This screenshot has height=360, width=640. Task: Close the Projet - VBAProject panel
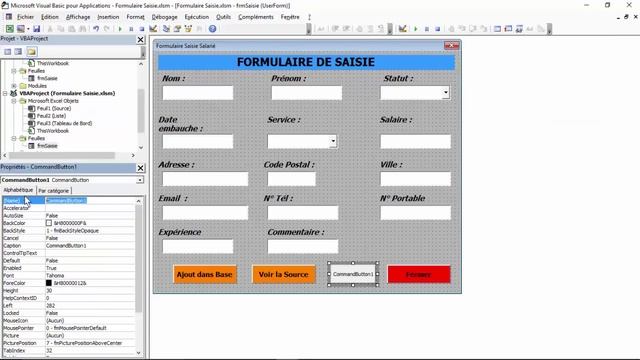[x=140, y=40]
